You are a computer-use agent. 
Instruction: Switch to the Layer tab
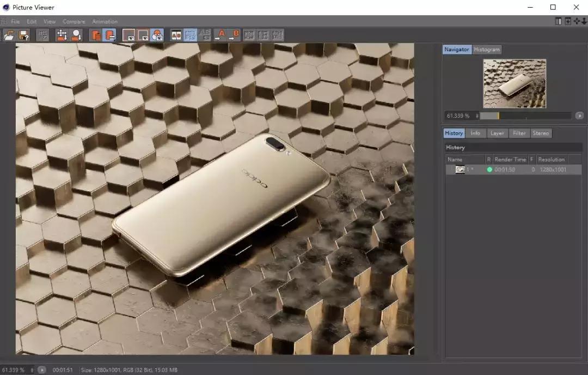[497, 133]
